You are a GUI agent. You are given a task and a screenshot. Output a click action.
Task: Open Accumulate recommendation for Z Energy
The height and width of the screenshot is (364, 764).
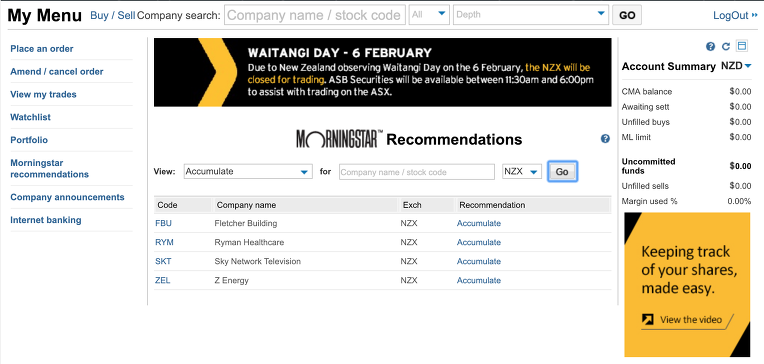tap(478, 280)
